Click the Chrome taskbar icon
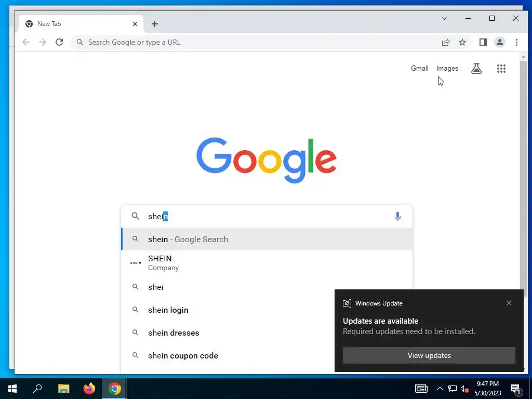Image resolution: width=532 pixels, height=399 pixels. pos(115,389)
